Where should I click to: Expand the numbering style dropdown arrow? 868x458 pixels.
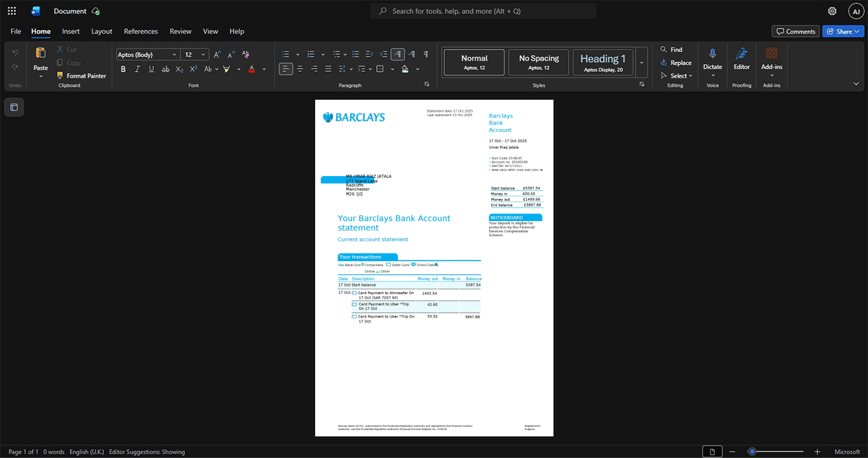[x=323, y=55]
